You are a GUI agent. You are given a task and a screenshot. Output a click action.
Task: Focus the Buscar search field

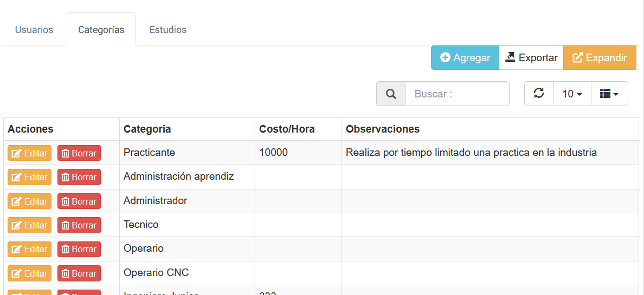point(457,94)
